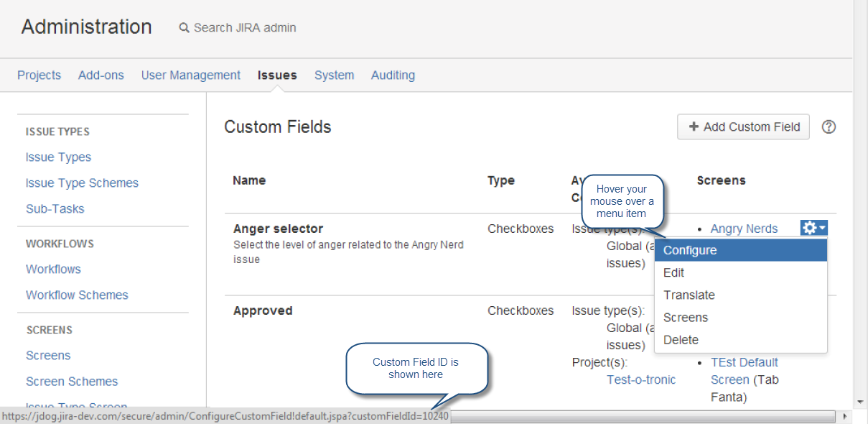Click the horizontal scrollbar at the bottom
The image size is (868, 424).
pos(642,416)
